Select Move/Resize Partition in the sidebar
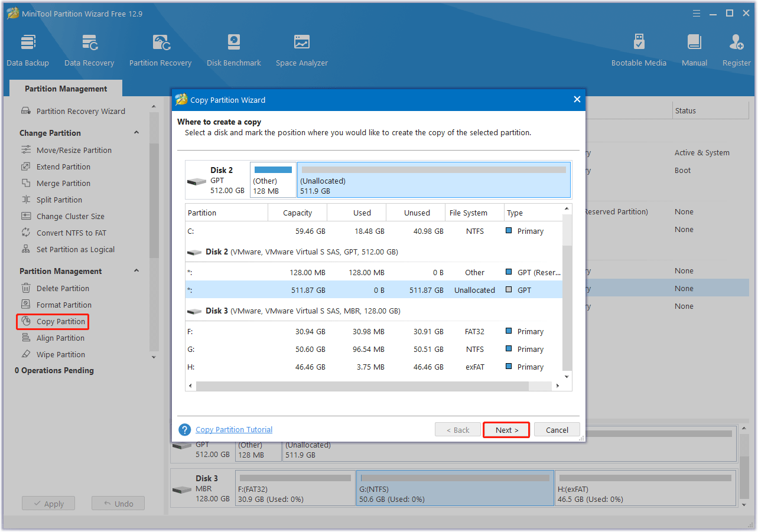 click(x=74, y=150)
